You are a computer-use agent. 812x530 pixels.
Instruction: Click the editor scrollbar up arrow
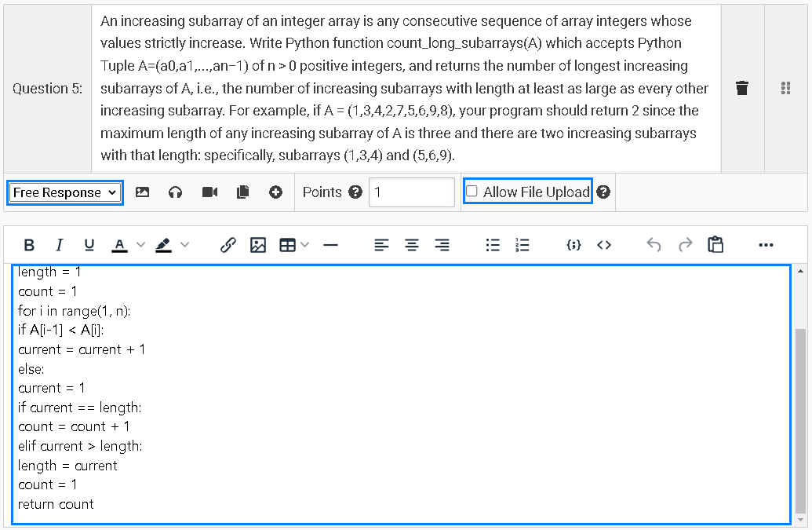point(800,271)
